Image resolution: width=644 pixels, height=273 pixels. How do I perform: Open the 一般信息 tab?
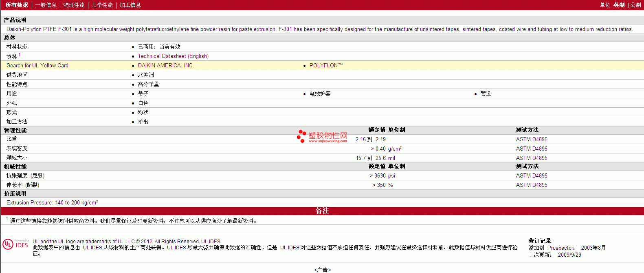coord(46,5)
